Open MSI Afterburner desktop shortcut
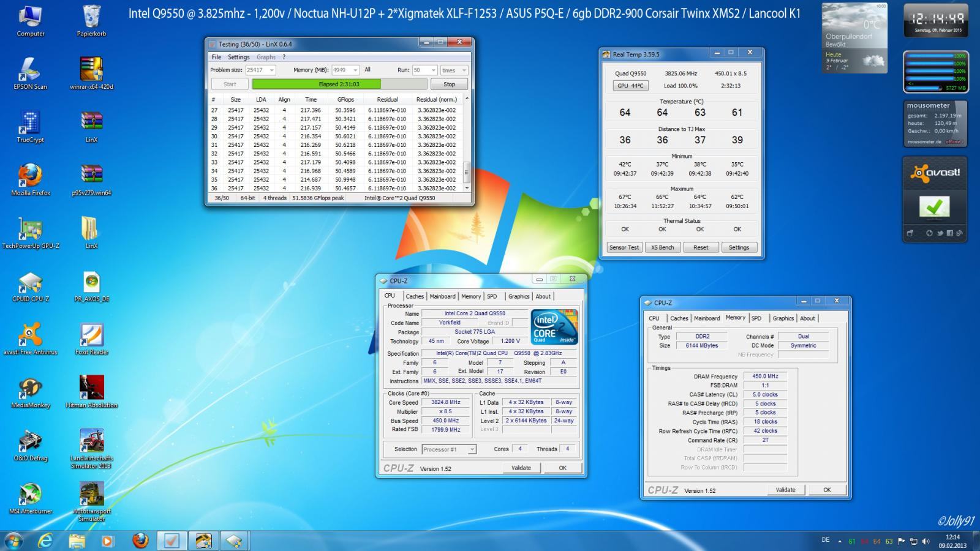 30,498
